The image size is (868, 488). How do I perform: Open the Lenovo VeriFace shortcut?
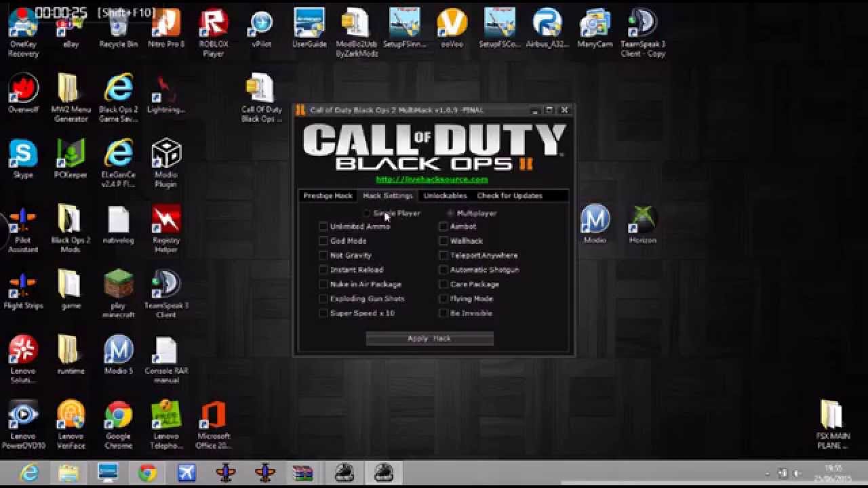(x=71, y=425)
